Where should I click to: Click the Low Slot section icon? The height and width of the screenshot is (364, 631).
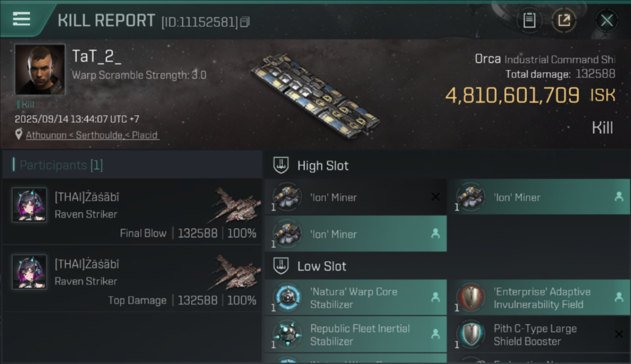pyautogui.click(x=281, y=266)
